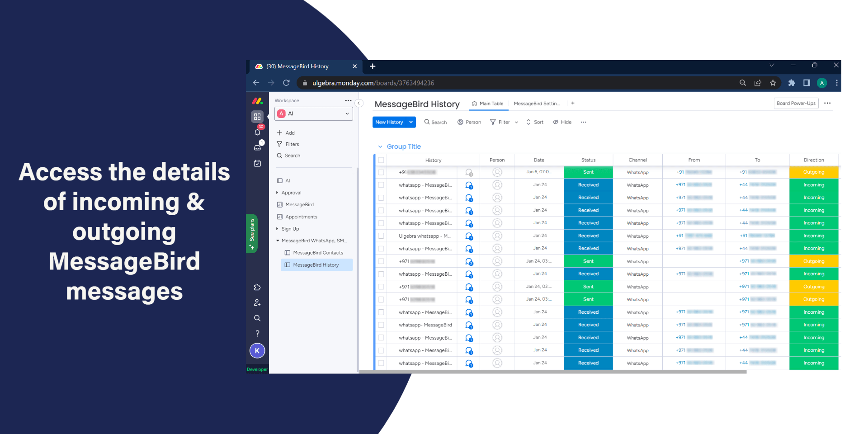Hide columns with the Hide eye button
The width and height of the screenshot is (868, 434).
click(562, 122)
